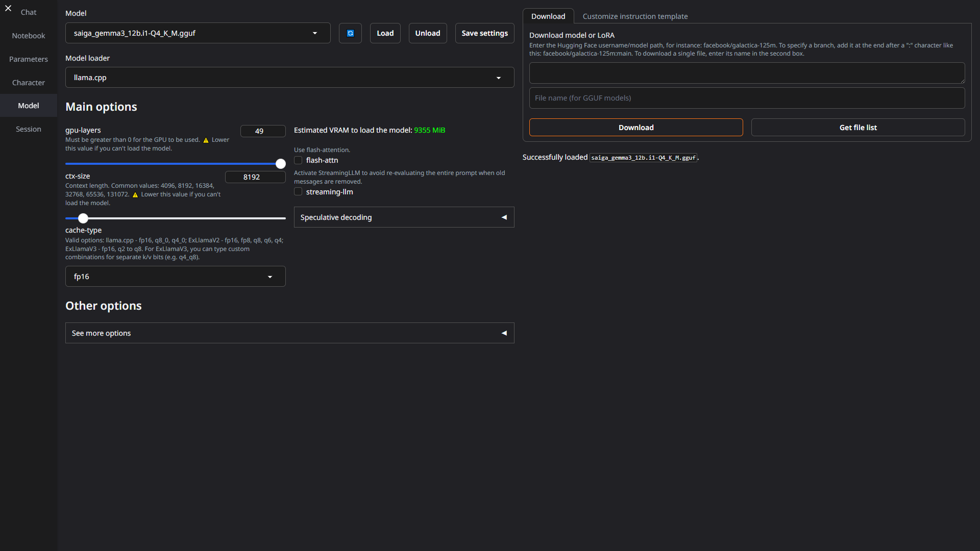Switch to Customize instruction template tab
The height and width of the screenshot is (551, 980).
tap(635, 16)
